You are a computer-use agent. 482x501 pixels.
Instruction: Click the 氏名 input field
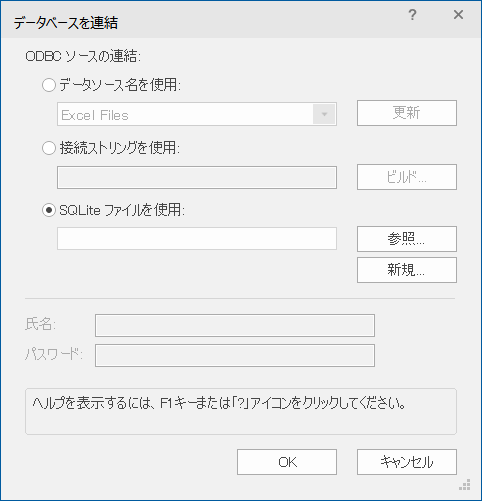[x=235, y=325]
